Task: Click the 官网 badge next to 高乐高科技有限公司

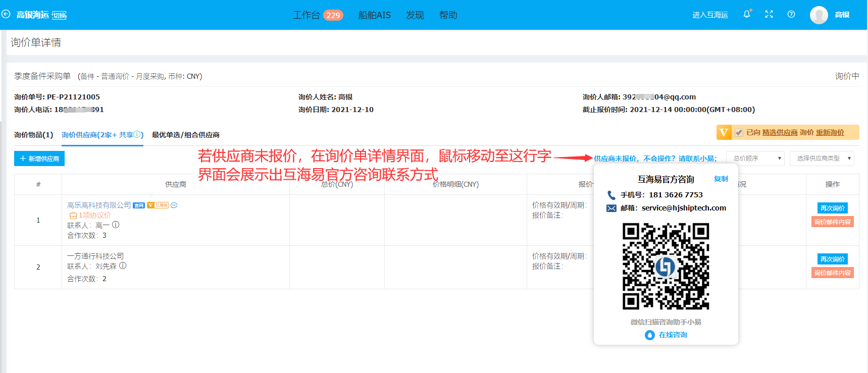Action: pos(139,205)
